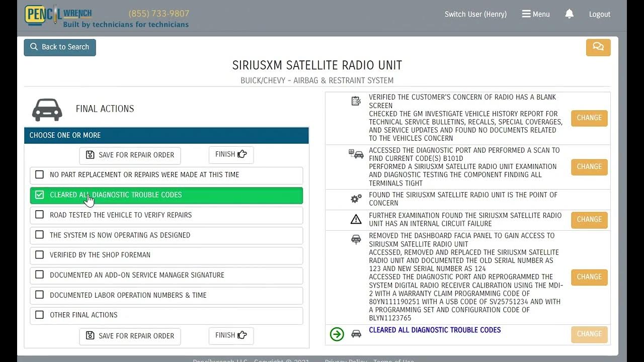Click the Privacy Policy footer link

[x=346, y=360]
